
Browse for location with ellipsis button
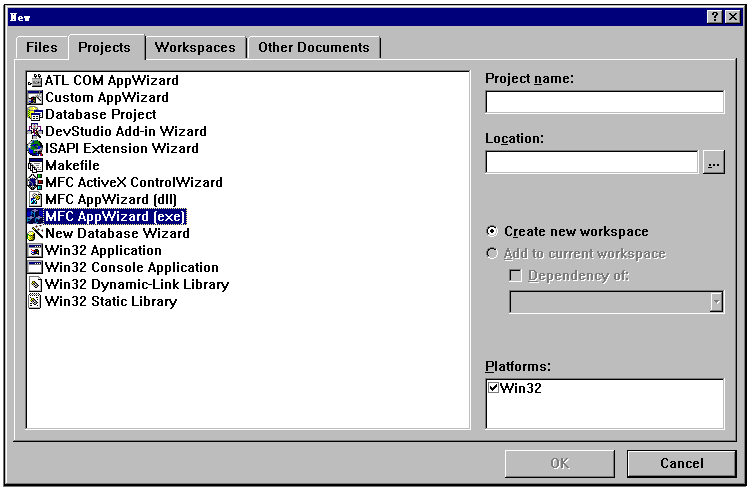coord(714,162)
